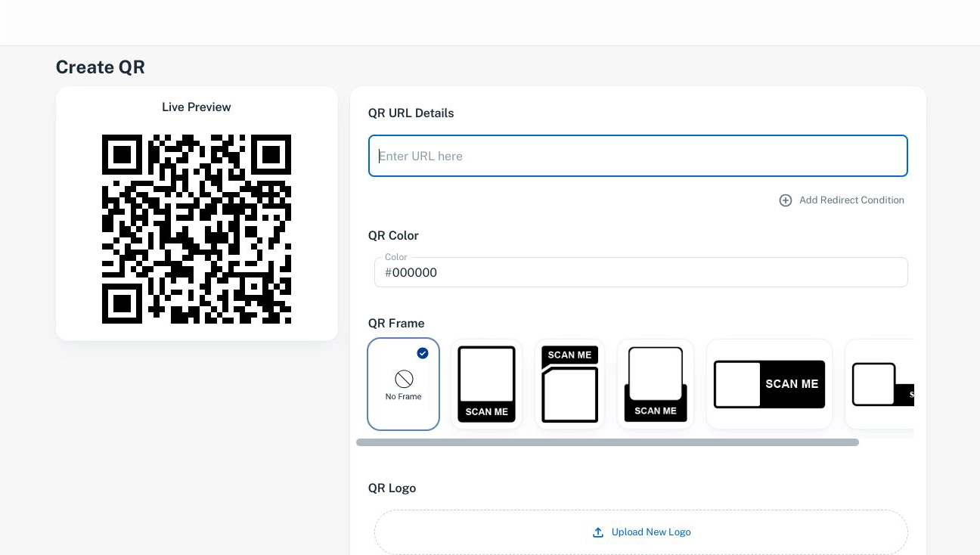Click the crossed-circle symbol inside No Frame option
Image resolution: width=980 pixels, height=555 pixels.
point(403,378)
